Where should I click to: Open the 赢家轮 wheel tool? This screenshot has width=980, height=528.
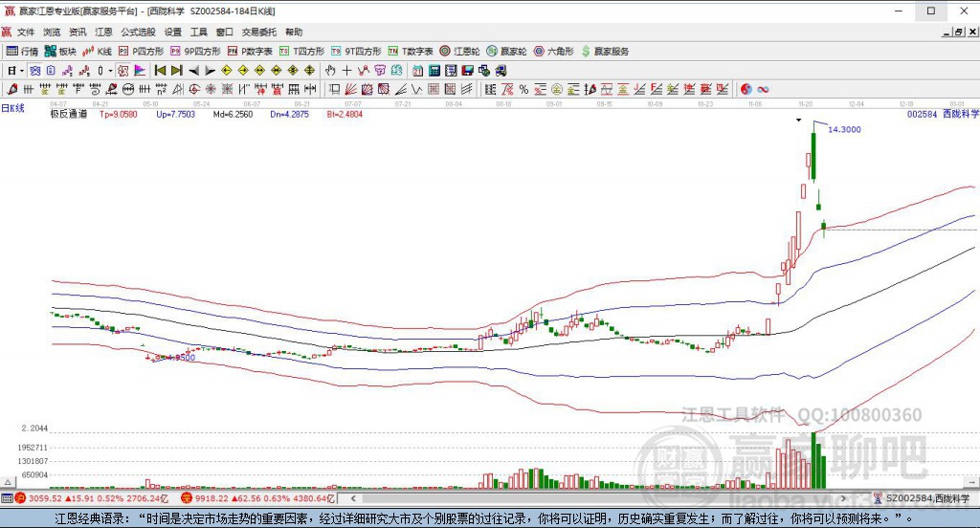point(507,52)
